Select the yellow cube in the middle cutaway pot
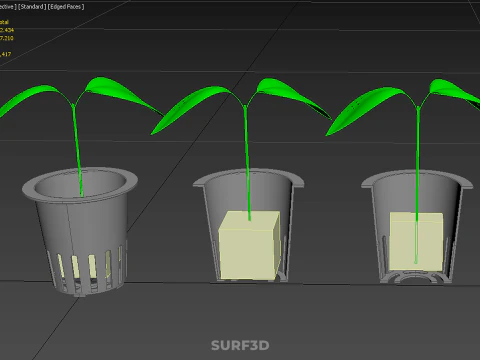The width and height of the screenshot is (480, 360). 249,245
